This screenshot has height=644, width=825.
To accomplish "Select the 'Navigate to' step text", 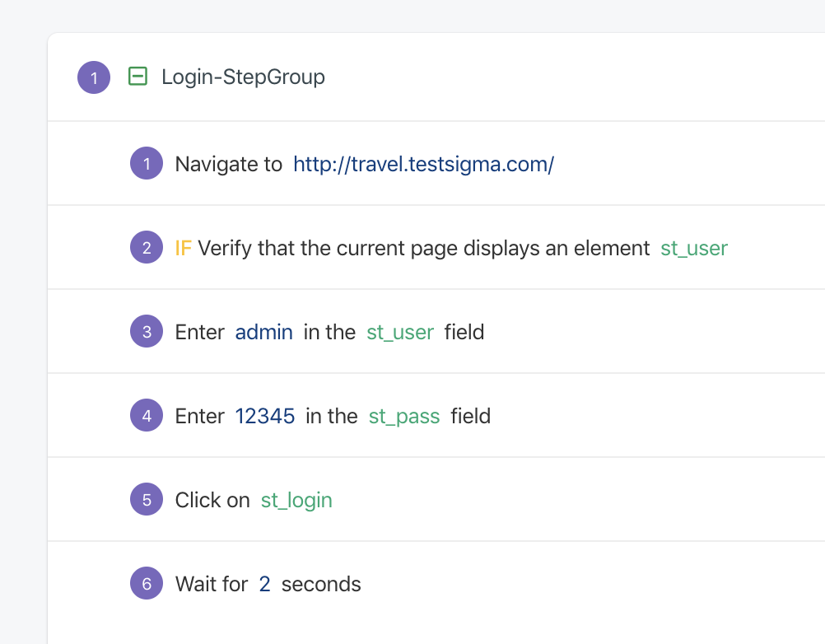I will (228, 164).
